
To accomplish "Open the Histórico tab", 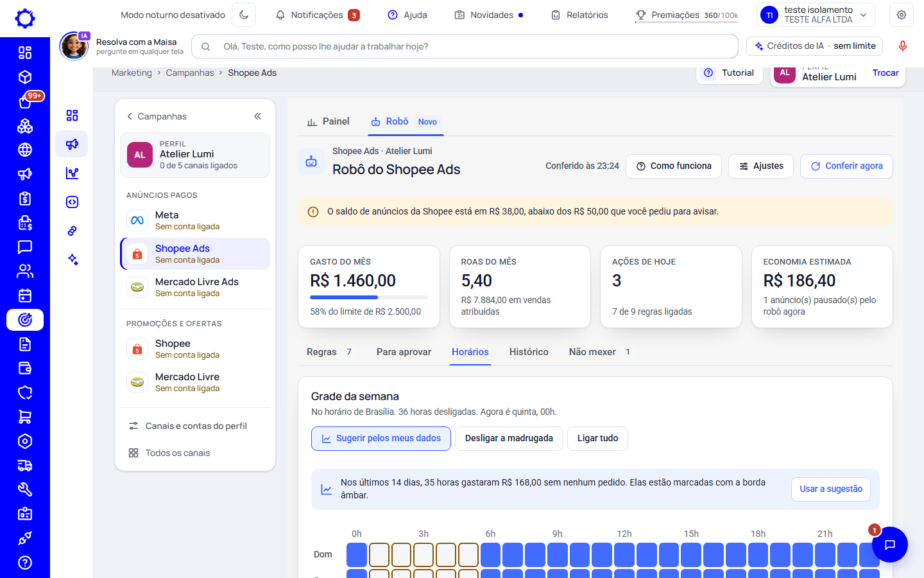I will pyautogui.click(x=529, y=352).
